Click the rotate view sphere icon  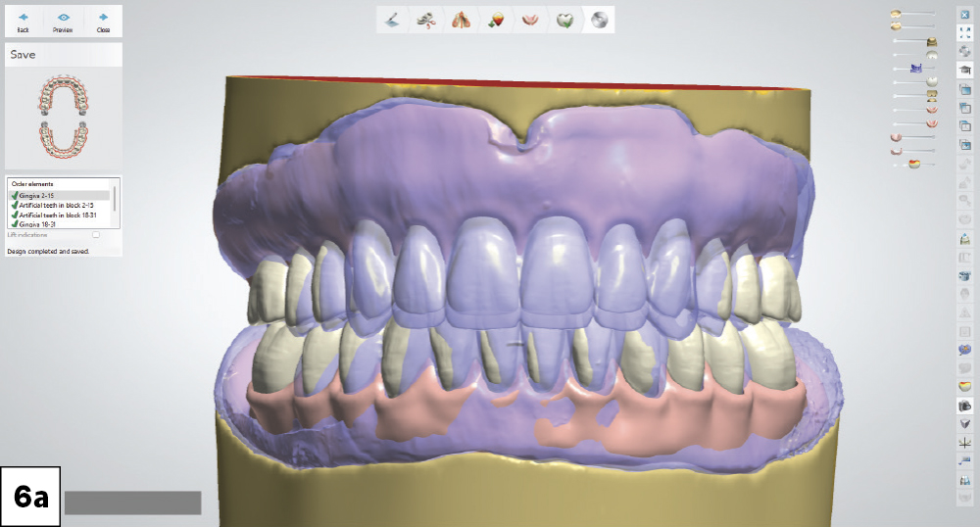click(965, 51)
